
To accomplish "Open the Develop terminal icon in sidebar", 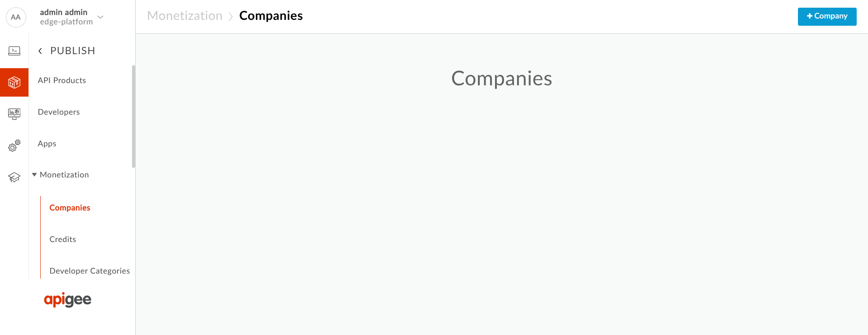I will tap(14, 51).
